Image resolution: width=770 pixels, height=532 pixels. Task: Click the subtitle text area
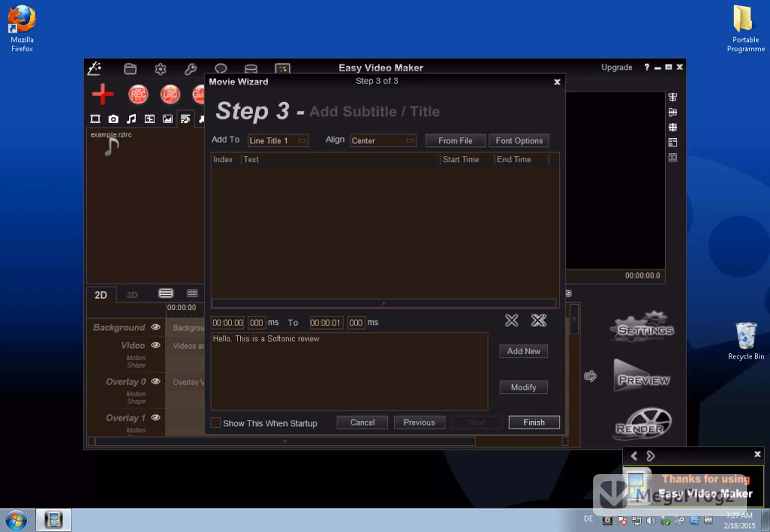(x=349, y=371)
